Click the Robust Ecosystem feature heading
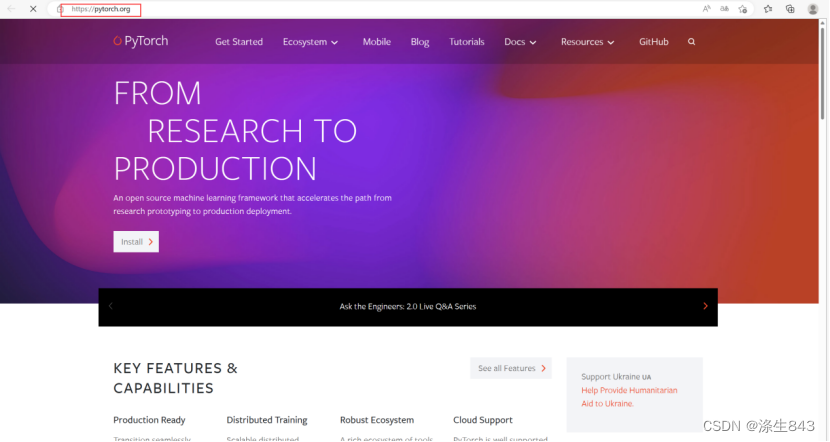The height and width of the screenshot is (442, 830). 377,420
